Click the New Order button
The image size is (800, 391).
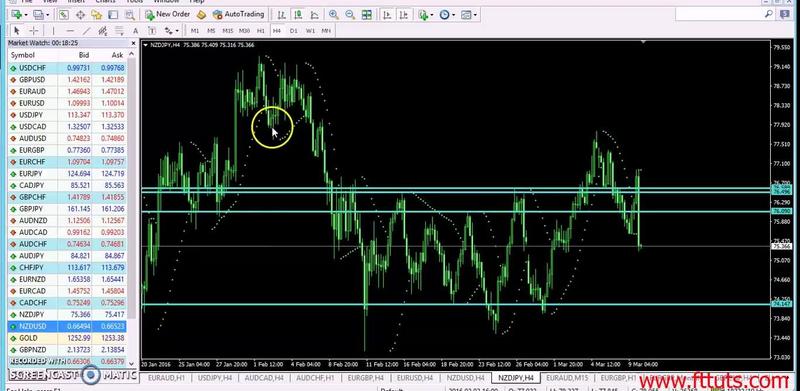point(167,15)
